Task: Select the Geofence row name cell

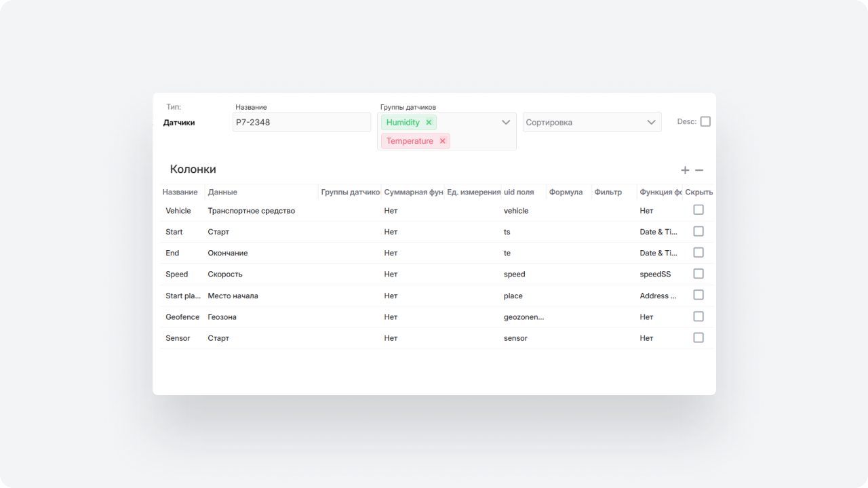Action: click(182, 317)
